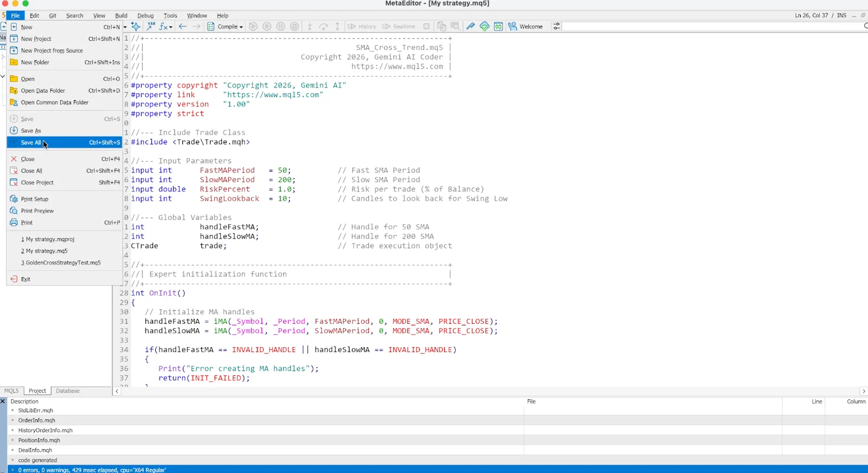Image resolution: width=868 pixels, height=473 pixels.
Task: Open the Debug menu in the menu bar
Action: click(145, 16)
